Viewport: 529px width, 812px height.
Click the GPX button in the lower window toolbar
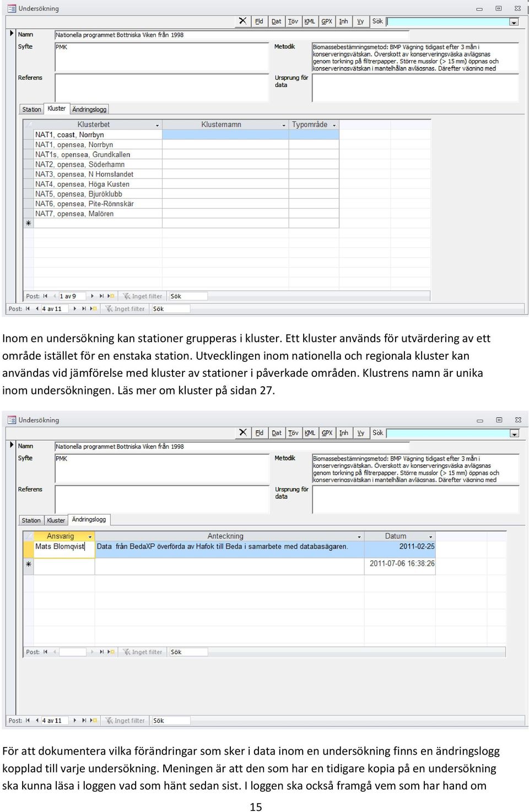327,433
